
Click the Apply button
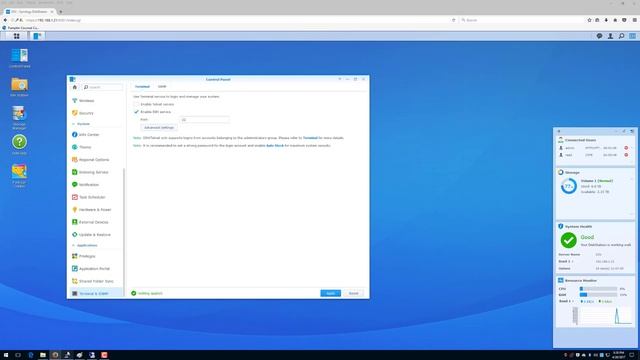click(330, 293)
